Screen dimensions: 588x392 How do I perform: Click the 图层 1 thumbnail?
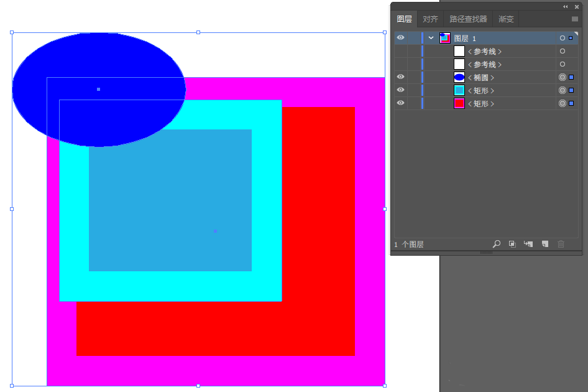[445, 38]
